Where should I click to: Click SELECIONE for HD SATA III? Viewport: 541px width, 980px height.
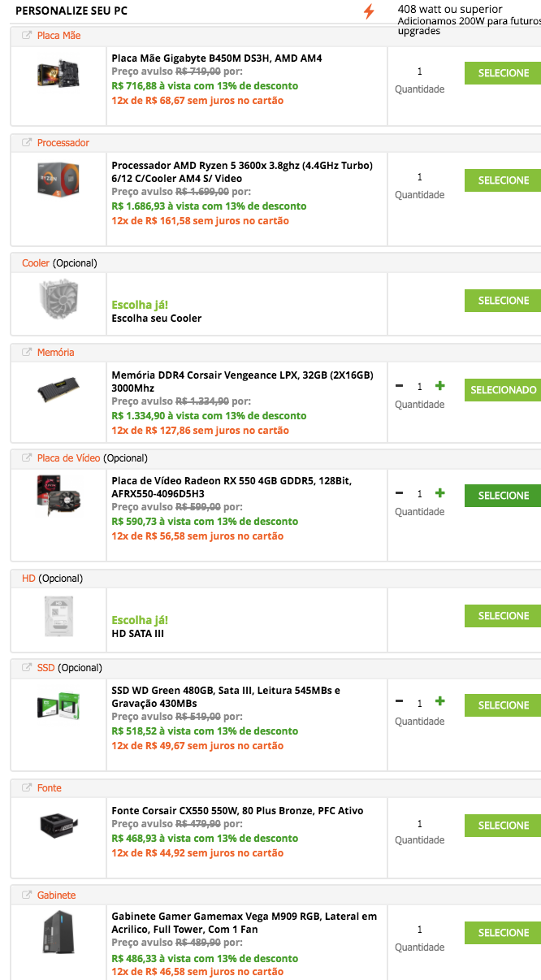503,616
